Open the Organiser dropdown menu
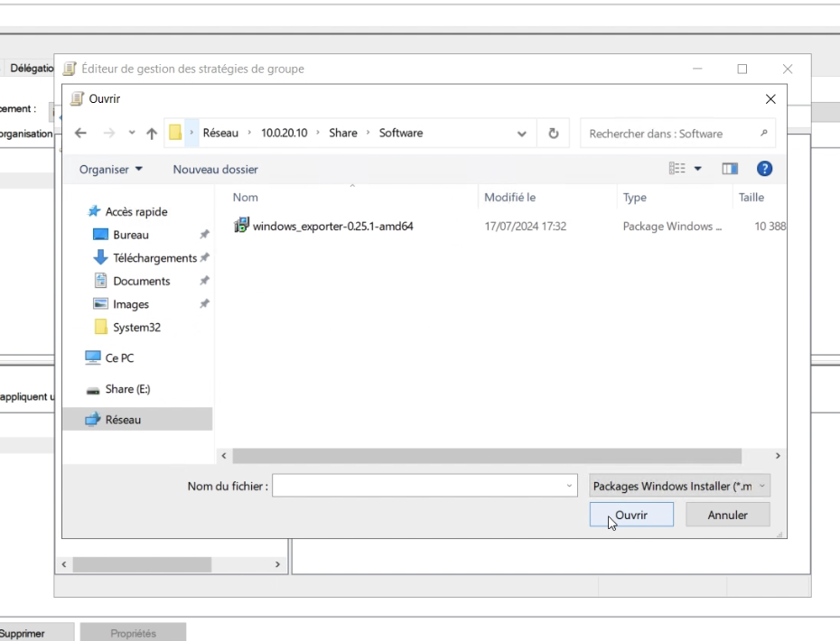Image resolution: width=840 pixels, height=641 pixels. click(110, 170)
